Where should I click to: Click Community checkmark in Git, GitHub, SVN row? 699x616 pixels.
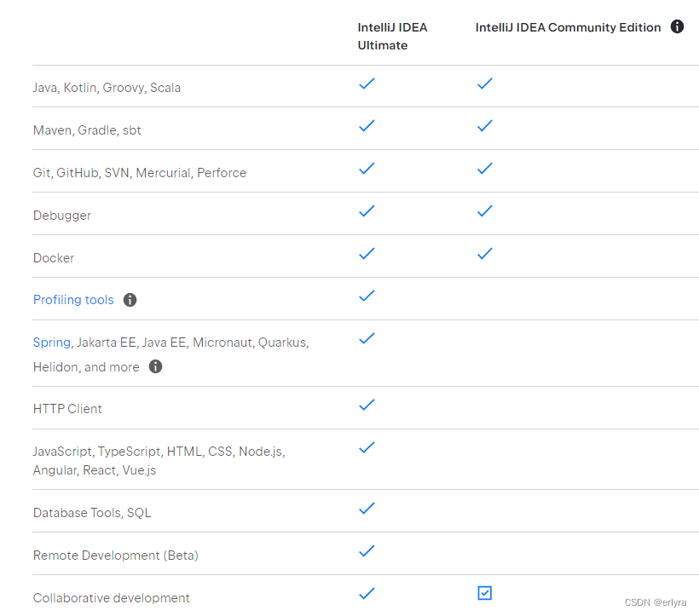point(484,169)
